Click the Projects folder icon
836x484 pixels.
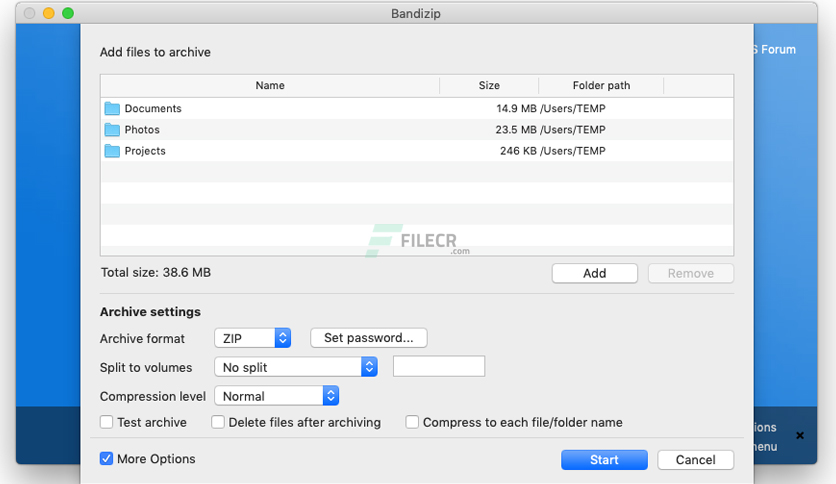point(112,151)
